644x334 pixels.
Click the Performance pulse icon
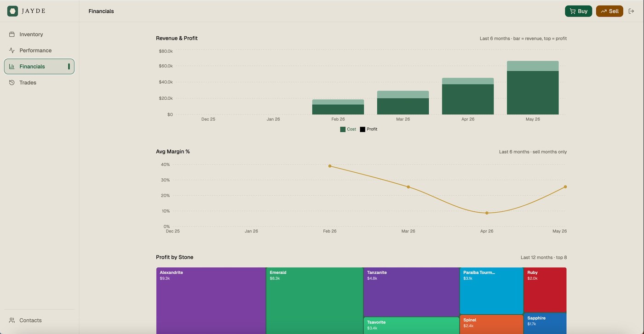(x=12, y=51)
